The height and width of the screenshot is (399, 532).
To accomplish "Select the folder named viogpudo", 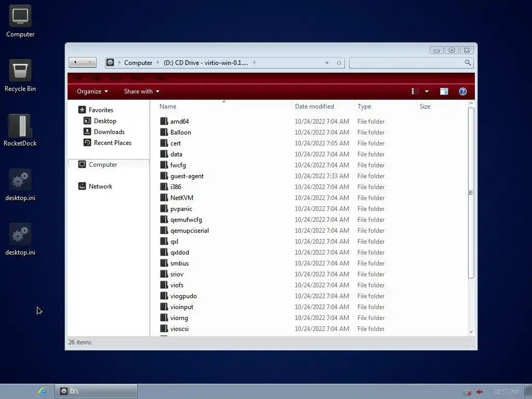I will (x=183, y=296).
